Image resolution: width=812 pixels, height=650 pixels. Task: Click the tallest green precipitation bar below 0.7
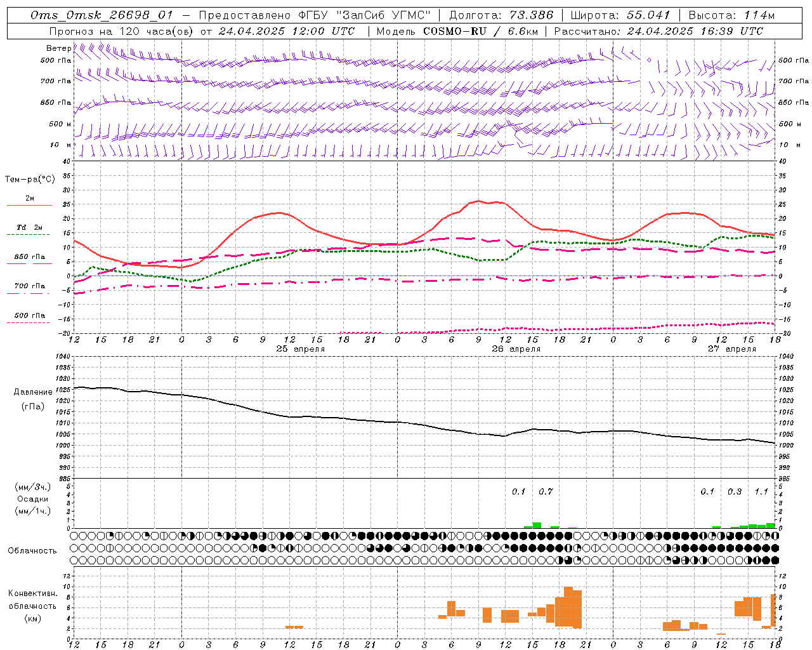pyautogui.click(x=537, y=526)
